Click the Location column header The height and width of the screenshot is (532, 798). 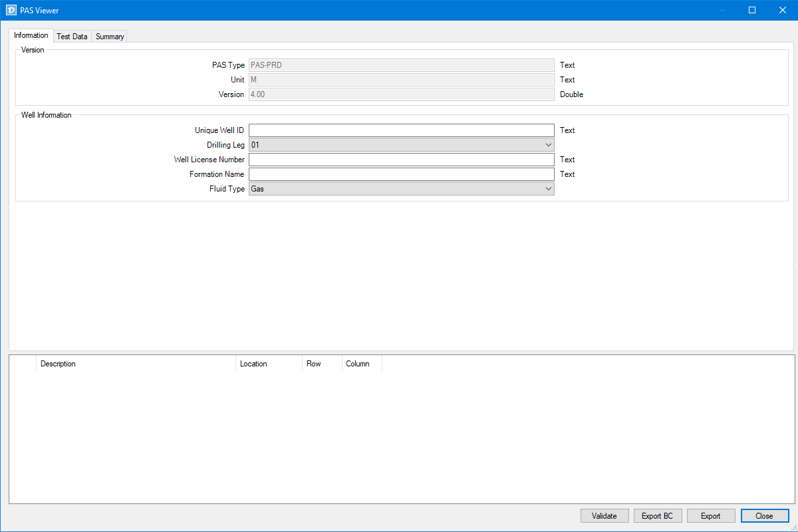[x=269, y=364]
